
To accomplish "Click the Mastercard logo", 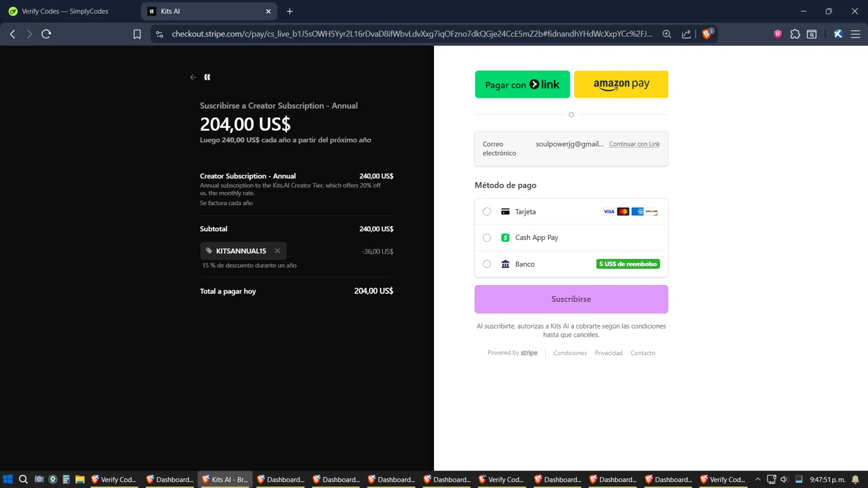I will (x=623, y=212).
